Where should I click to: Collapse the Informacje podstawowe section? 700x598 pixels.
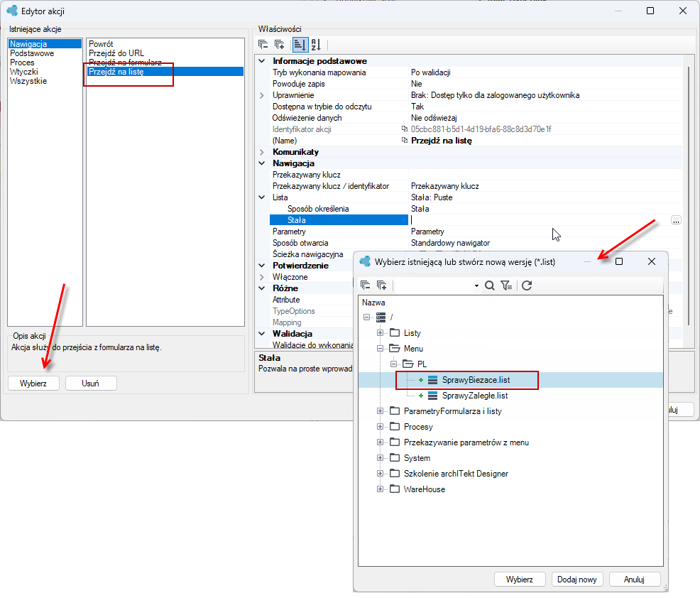pyautogui.click(x=262, y=61)
